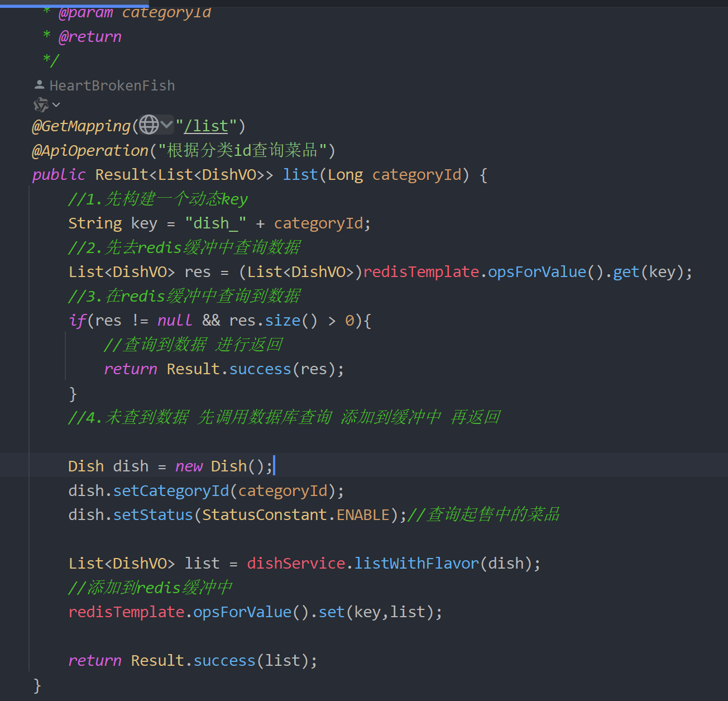
Task: Click the setStatus method call
Action: [153, 515]
